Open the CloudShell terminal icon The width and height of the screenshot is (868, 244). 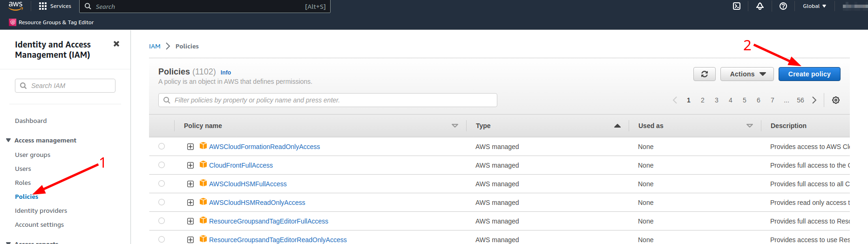737,6
